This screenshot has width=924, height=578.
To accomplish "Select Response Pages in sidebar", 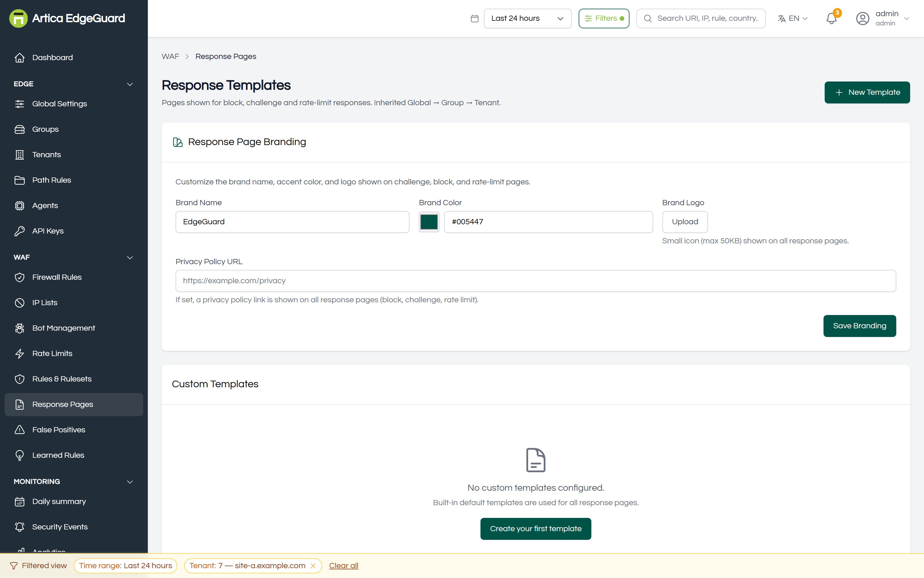I will pyautogui.click(x=74, y=404).
